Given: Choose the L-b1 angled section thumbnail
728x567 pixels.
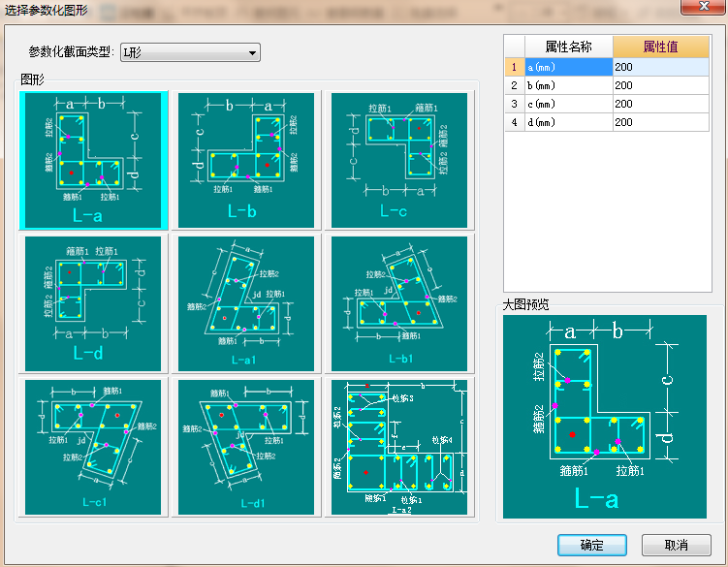Looking at the screenshot, I should (x=399, y=303).
